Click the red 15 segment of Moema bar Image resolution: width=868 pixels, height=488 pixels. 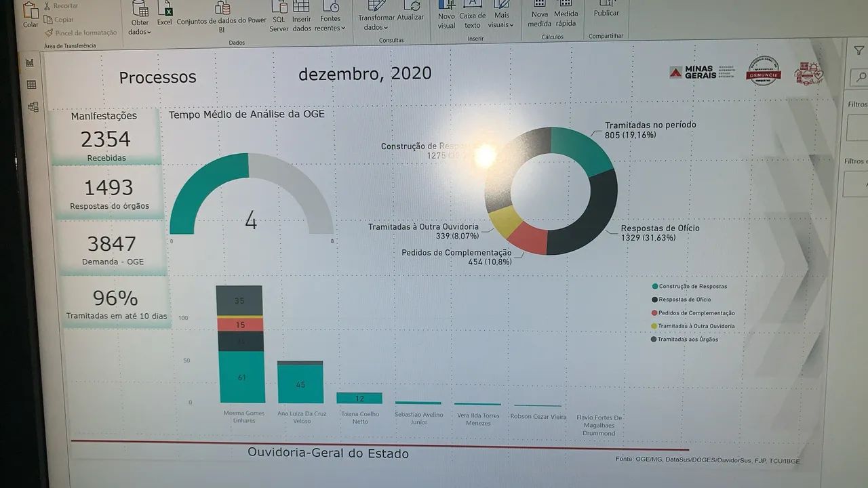240,325
